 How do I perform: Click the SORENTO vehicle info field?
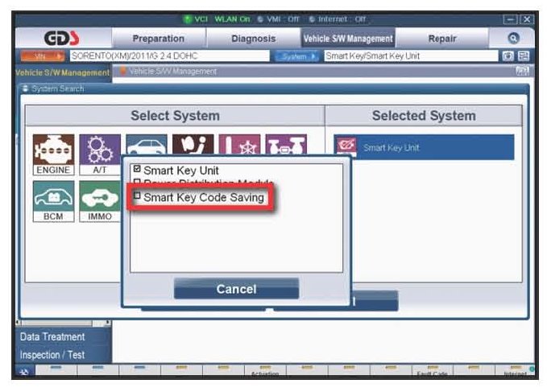pos(169,56)
